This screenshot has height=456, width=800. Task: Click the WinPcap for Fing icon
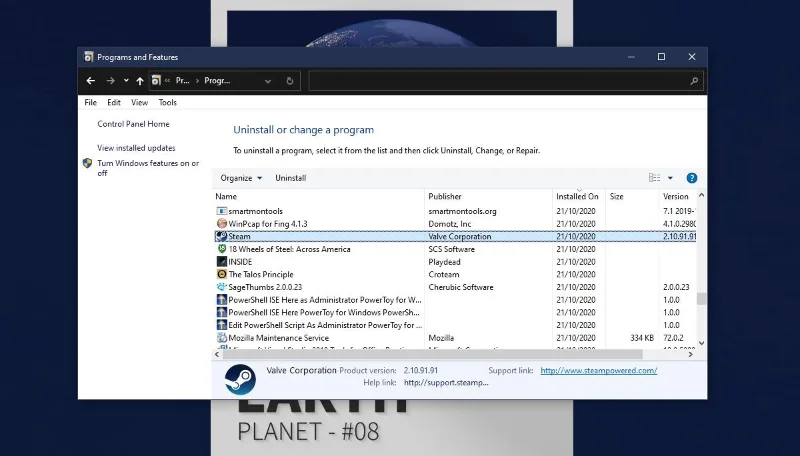coord(221,223)
